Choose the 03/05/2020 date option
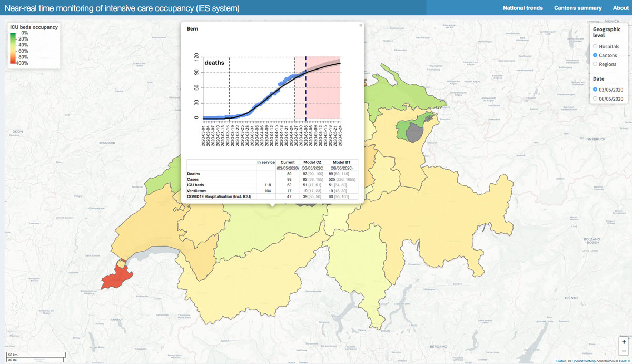This screenshot has height=364, width=632. [596, 90]
